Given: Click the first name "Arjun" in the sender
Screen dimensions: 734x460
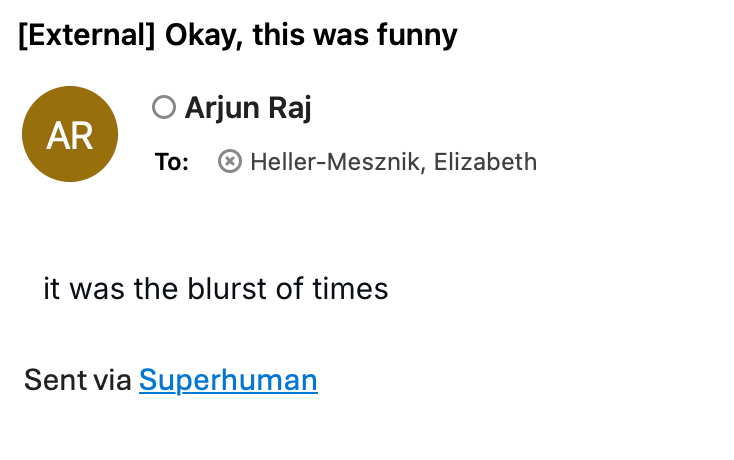Looking at the screenshot, I should tap(222, 108).
